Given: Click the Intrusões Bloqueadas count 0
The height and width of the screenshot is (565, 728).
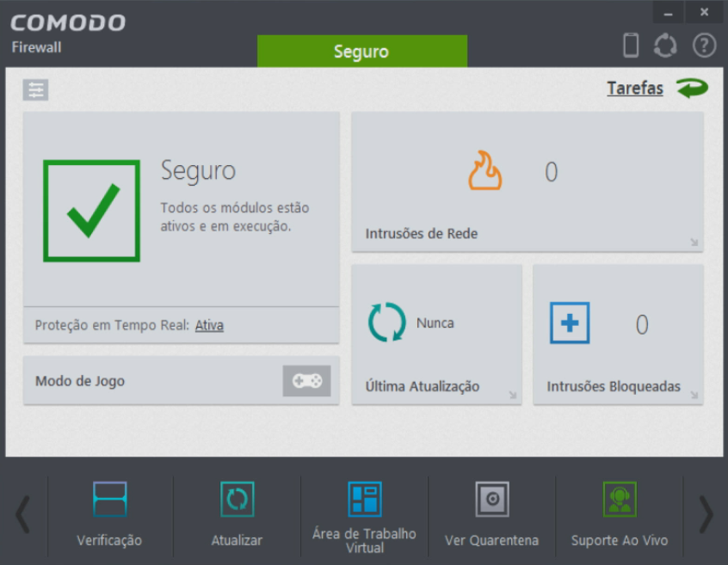Looking at the screenshot, I should [642, 325].
